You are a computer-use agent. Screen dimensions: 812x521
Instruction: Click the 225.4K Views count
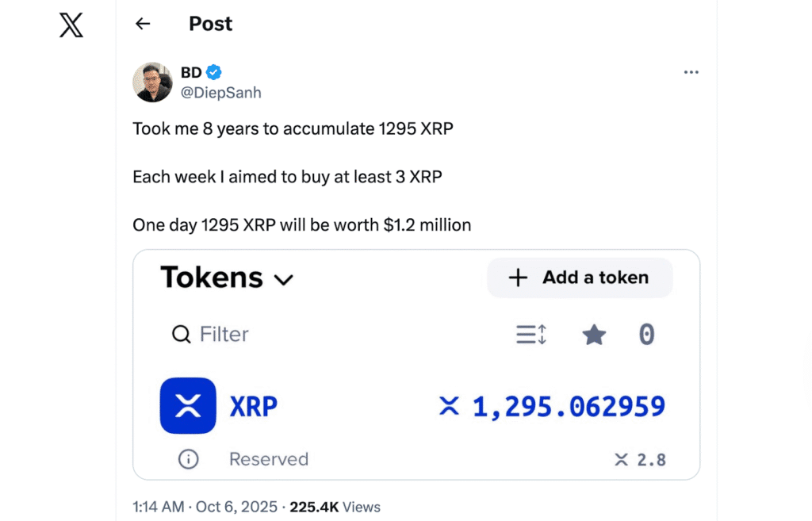pyautogui.click(x=335, y=507)
